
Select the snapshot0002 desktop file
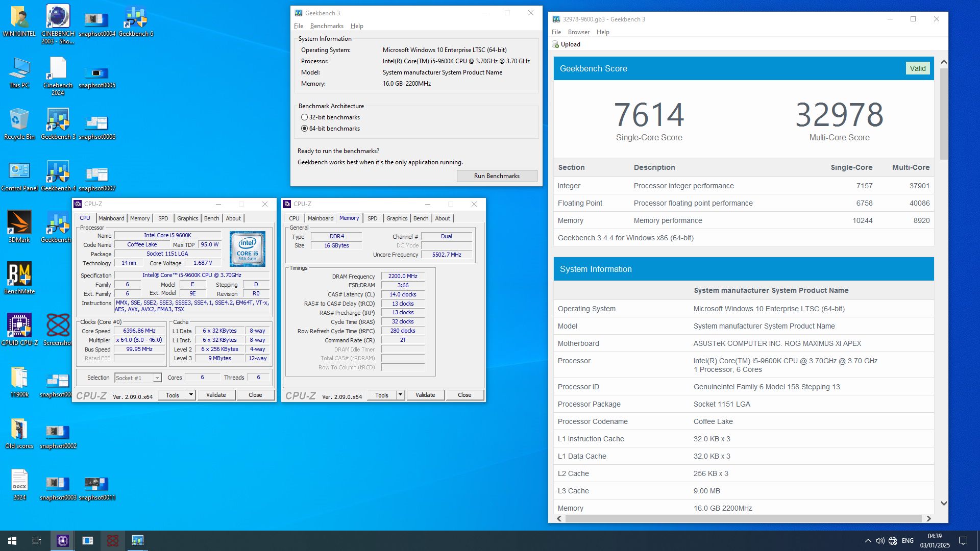pyautogui.click(x=58, y=436)
